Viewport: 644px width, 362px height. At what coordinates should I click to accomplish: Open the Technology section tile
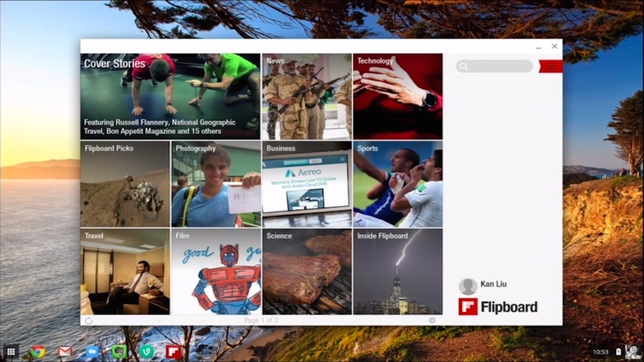click(x=398, y=97)
